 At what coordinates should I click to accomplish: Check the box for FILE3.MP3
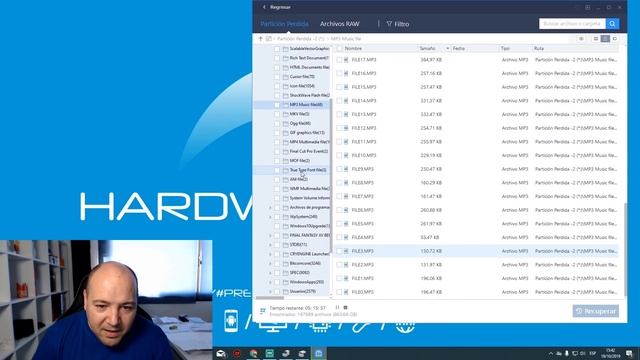(339, 251)
